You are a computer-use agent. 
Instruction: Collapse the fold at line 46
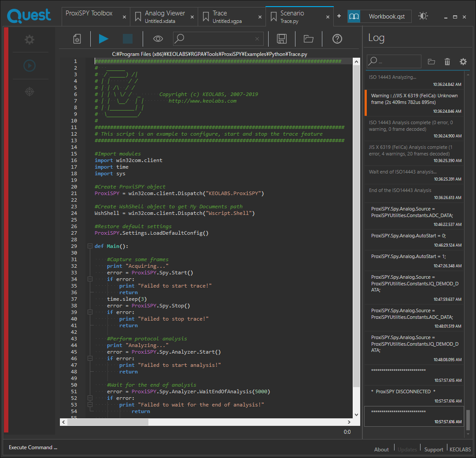tap(90, 358)
